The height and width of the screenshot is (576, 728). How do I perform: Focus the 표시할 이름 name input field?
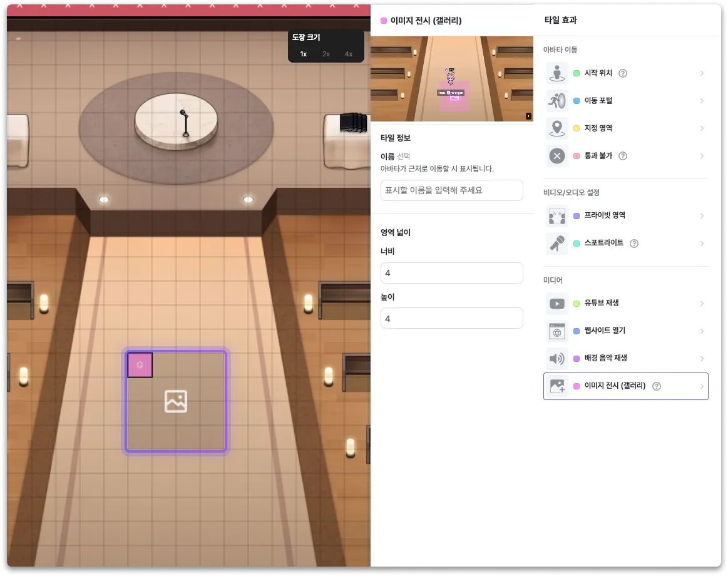point(451,190)
